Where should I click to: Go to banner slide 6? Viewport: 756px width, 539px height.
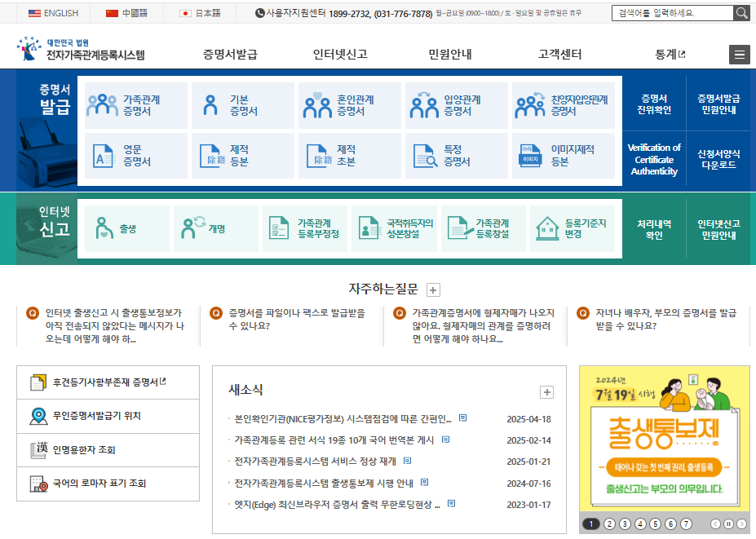670,524
